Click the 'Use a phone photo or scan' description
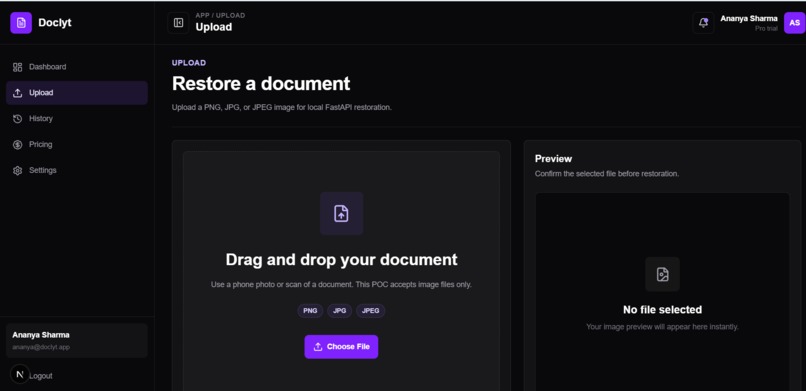Image resolution: width=806 pixels, height=391 pixels. point(341,284)
